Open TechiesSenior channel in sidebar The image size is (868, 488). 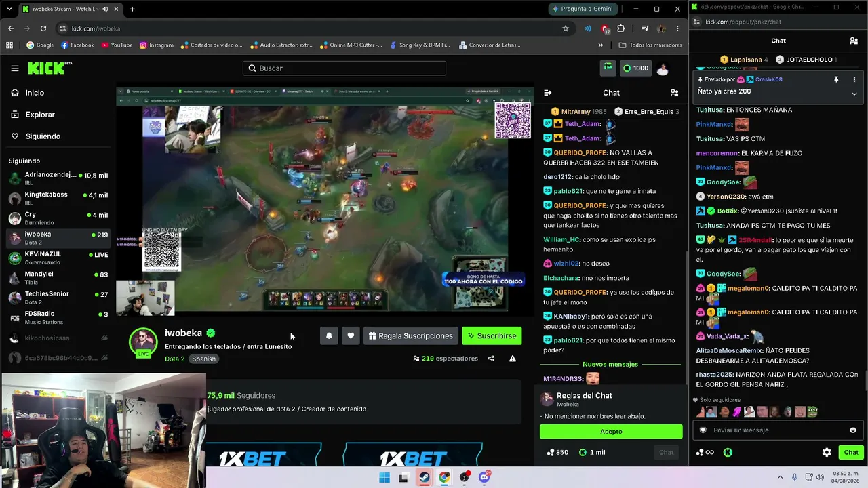coord(57,298)
